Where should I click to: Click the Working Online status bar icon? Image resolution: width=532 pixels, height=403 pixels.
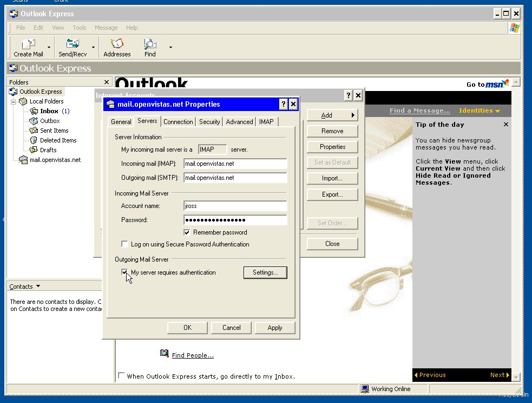click(x=365, y=389)
